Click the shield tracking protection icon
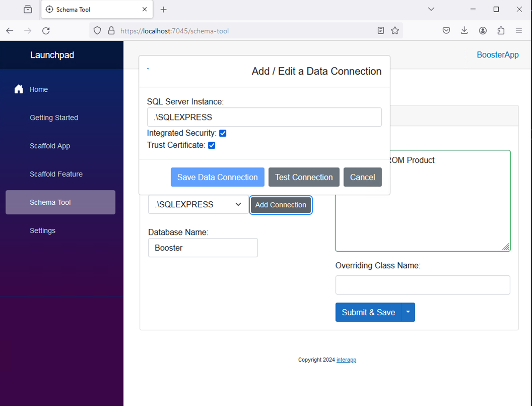The image size is (532, 406). (x=97, y=31)
